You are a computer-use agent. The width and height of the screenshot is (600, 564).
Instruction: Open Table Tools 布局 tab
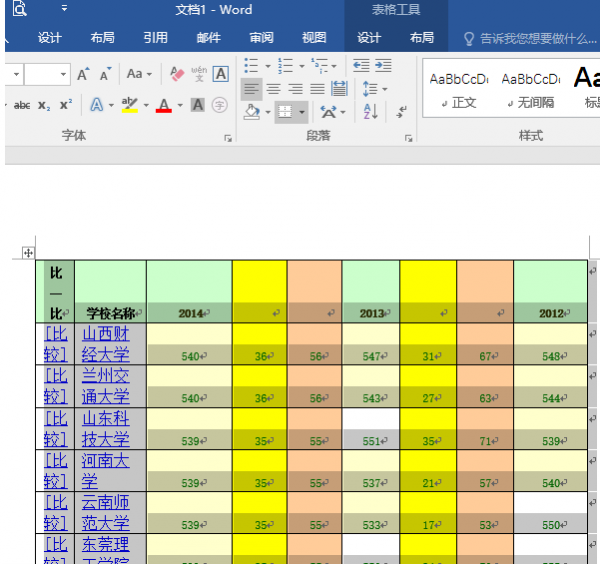coord(422,38)
